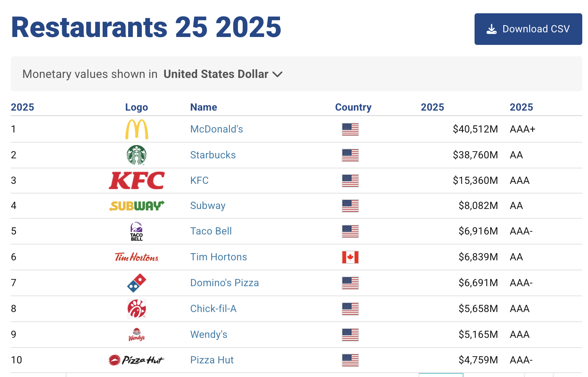Click the Subway logo image

[x=136, y=206]
